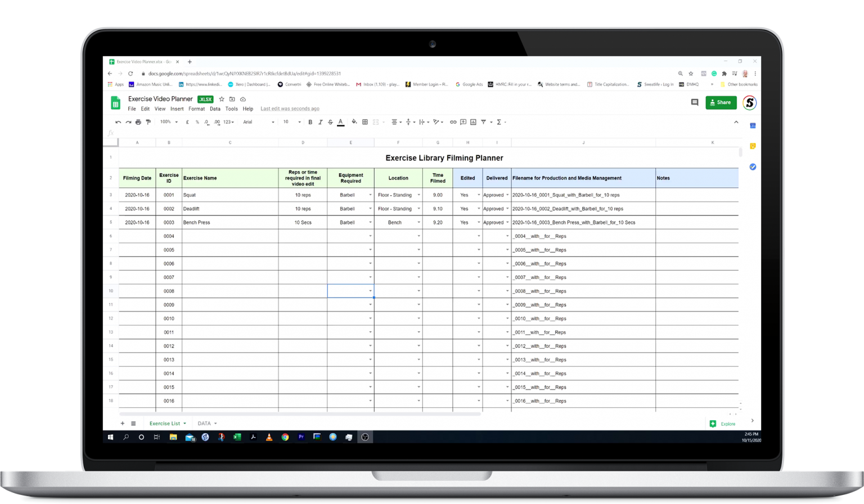Toggle italic formatting
864x504 pixels.
click(x=320, y=121)
